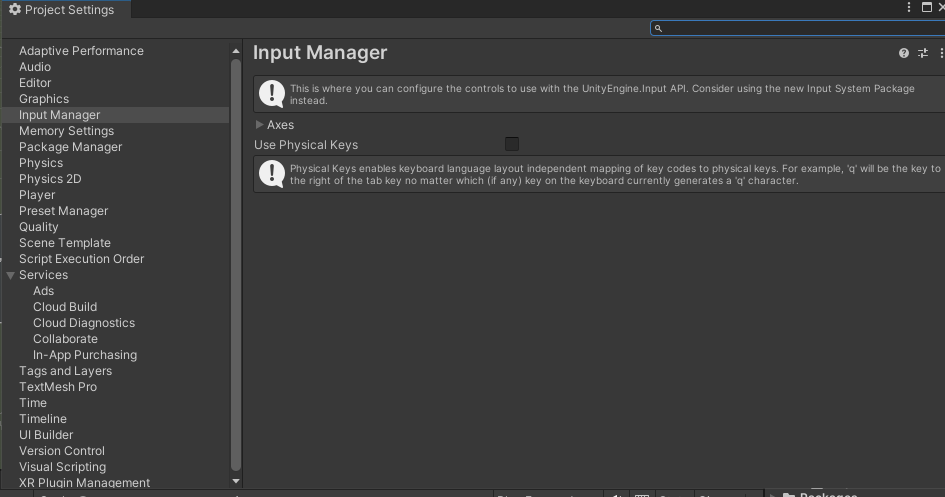Open the Physics 2D settings
The width and height of the screenshot is (945, 497).
50,179
